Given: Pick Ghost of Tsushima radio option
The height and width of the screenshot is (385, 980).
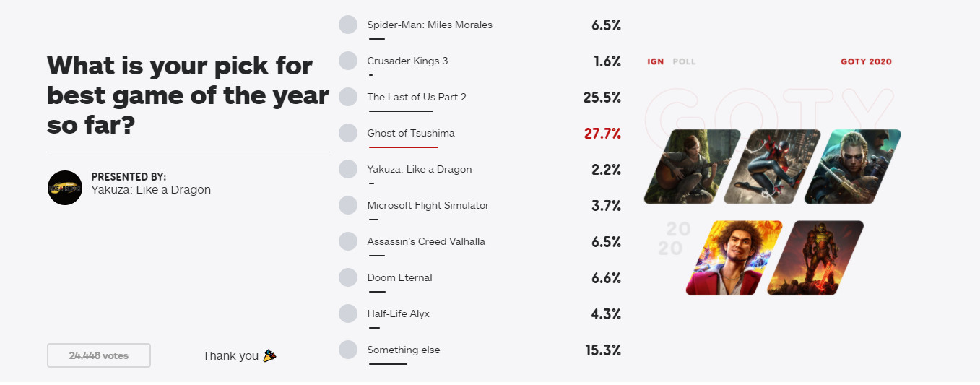Looking at the screenshot, I should 348,133.
